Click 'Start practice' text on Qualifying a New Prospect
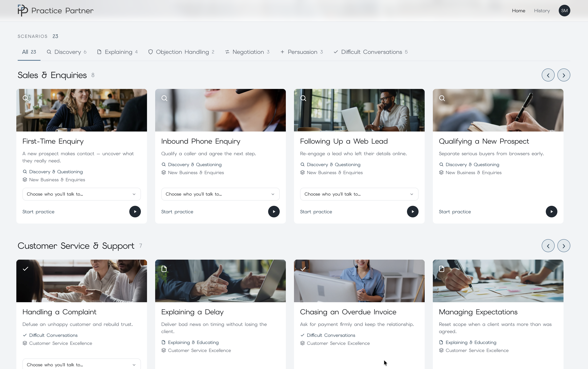588x369 pixels. point(455,212)
